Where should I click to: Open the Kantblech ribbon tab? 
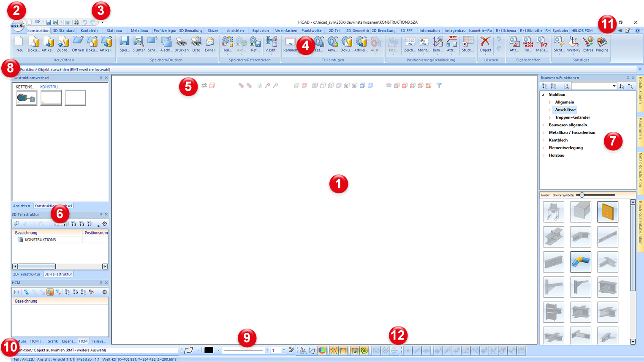pyautogui.click(x=89, y=30)
